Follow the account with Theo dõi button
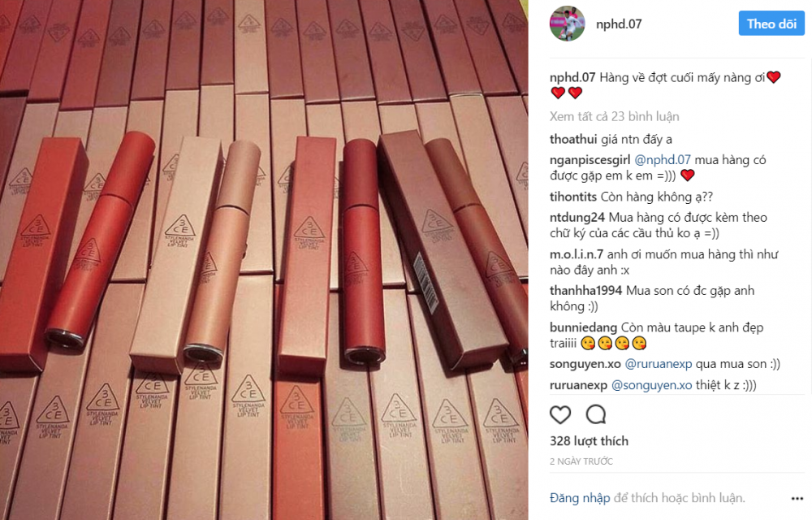This screenshot has height=520, width=812. click(x=771, y=24)
